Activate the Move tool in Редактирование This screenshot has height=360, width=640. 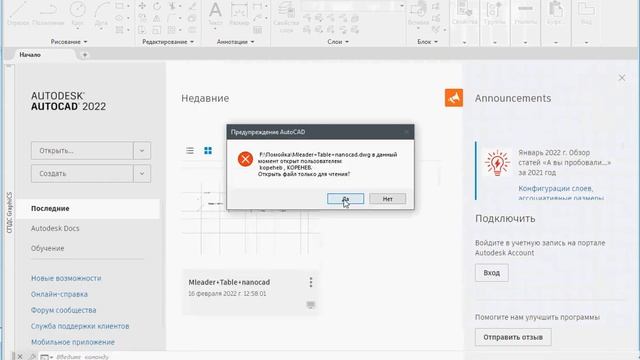tap(142, 6)
